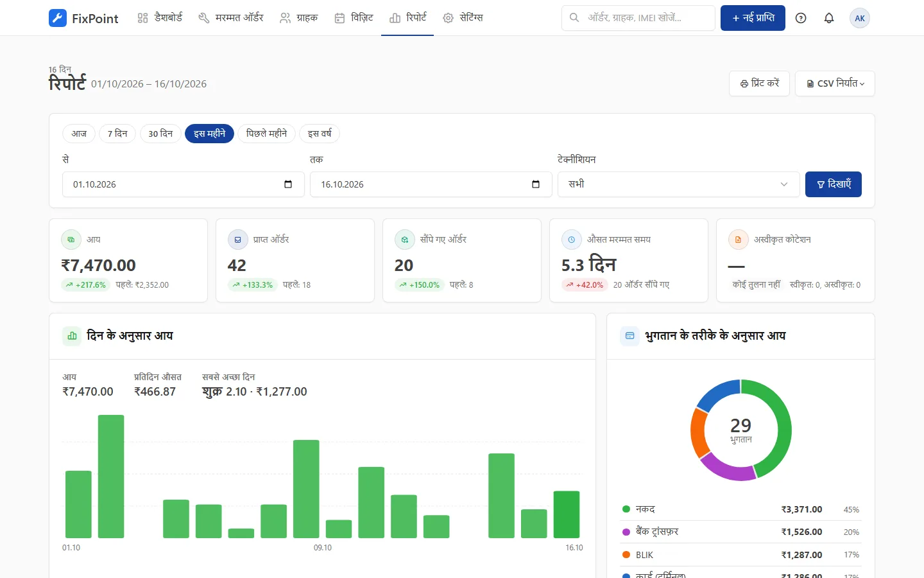Click the सौंपे गए ऑर्डर card icon
This screenshot has height=578, width=924.
[405, 240]
